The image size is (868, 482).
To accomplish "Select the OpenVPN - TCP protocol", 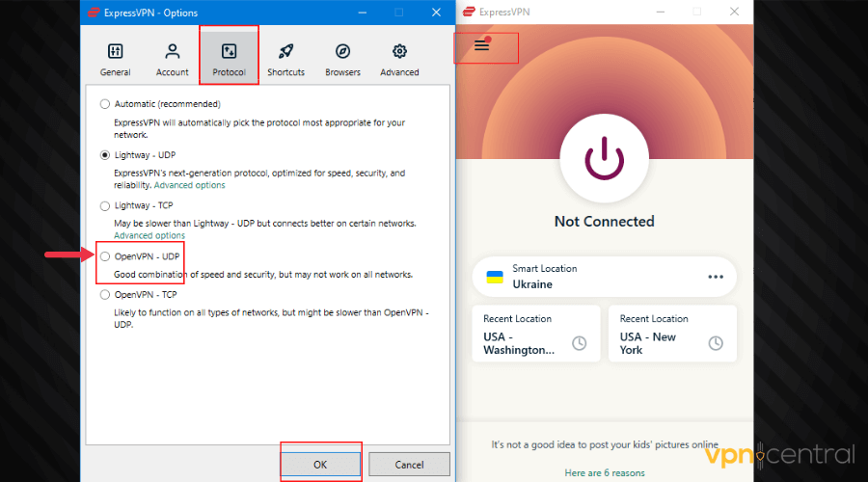I will tap(104, 295).
